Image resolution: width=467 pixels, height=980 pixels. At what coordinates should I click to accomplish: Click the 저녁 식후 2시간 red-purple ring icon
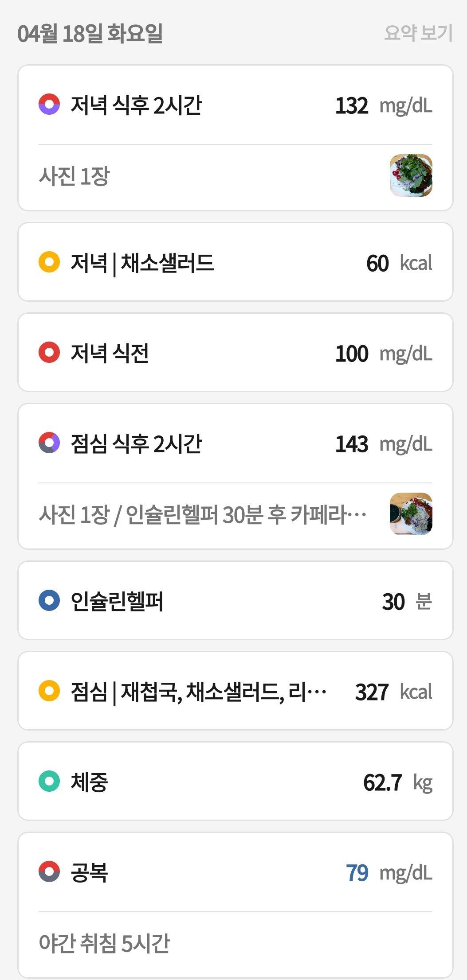point(49,105)
